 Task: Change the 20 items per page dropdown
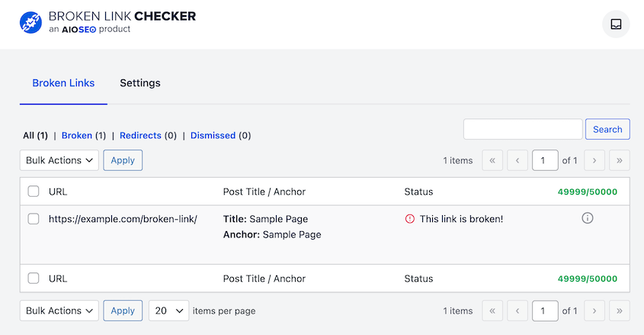[x=168, y=311]
